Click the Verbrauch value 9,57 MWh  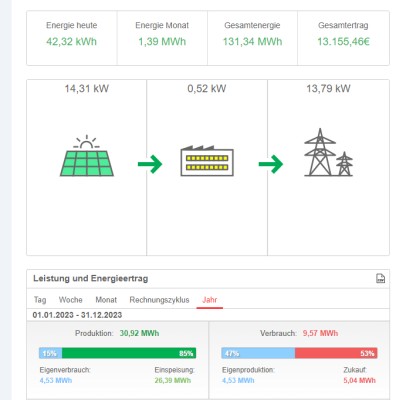(x=320, y=333)
